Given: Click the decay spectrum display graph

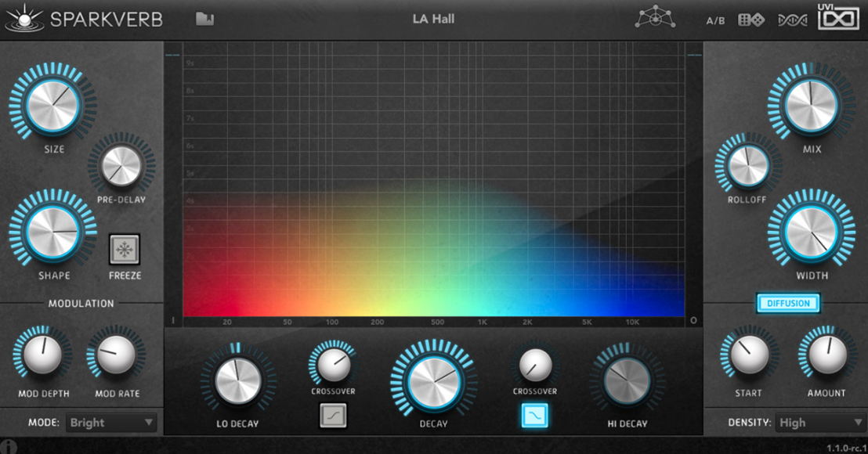Looking at the screenshot, I should (434, 180).
